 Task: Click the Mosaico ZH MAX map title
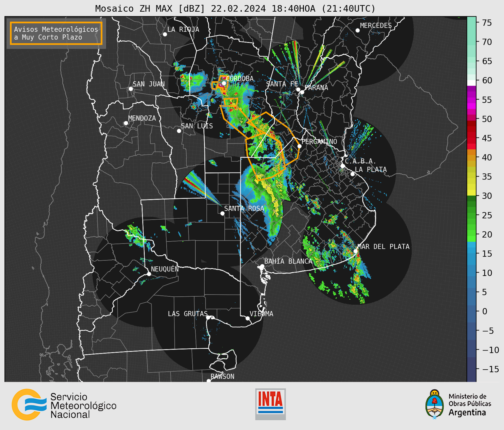(235, 8)
